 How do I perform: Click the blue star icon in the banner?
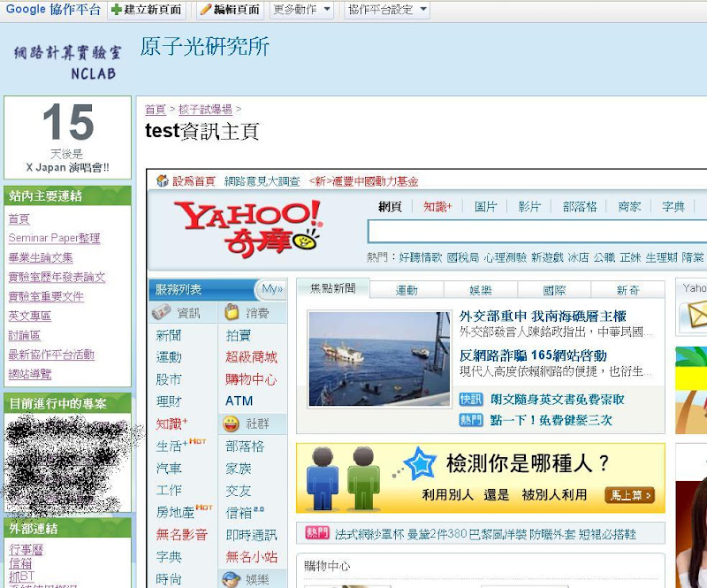(421, 463)
